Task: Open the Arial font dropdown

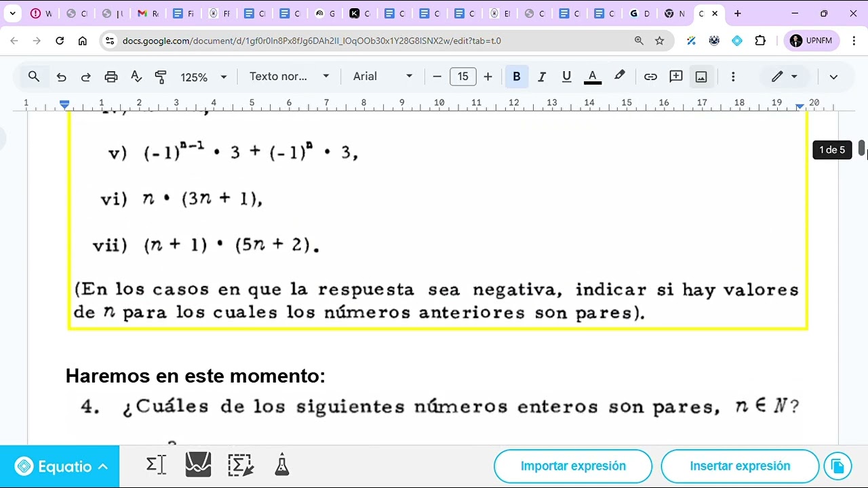Action: [x=382, y=77]
